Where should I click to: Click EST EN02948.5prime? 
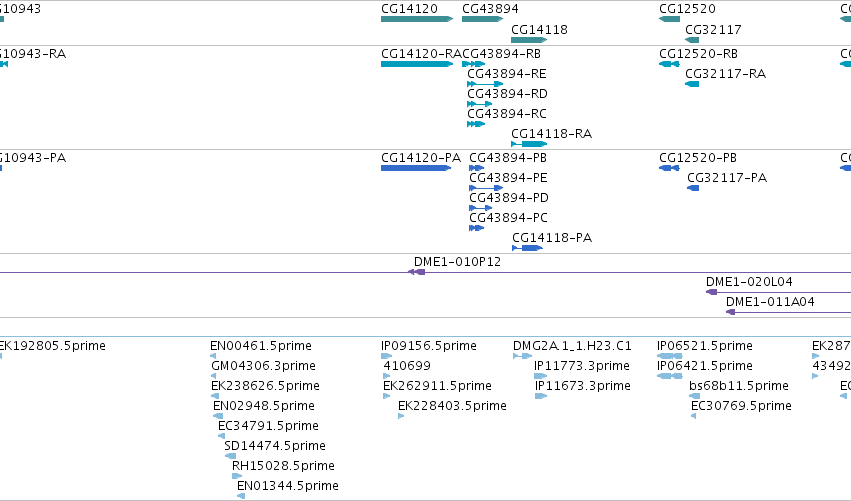[x=218, y=416]
